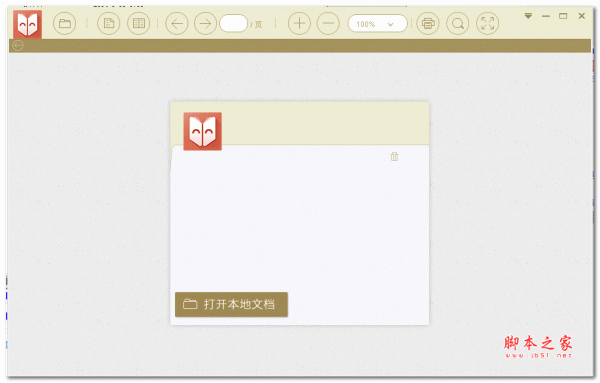This screenshot has height=383, width=600.
Task: Go to next page arrow
Action: 205,24
